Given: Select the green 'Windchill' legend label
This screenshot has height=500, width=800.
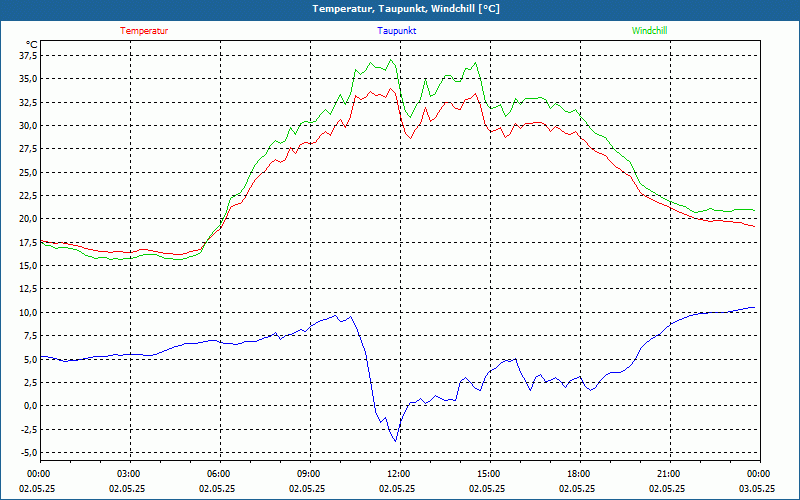Looking at the screenshot, I should pyautogui.click(x=649, y=31).
